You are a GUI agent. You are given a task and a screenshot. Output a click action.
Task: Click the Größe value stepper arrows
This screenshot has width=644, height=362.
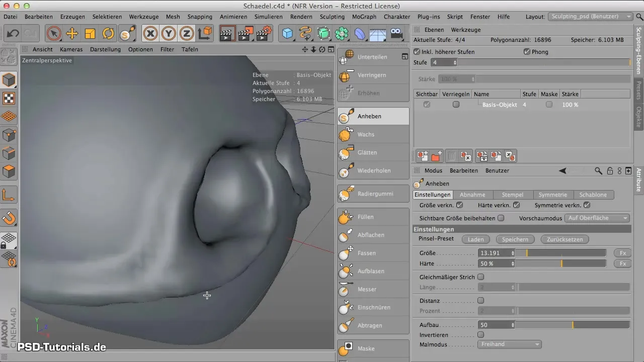513,253
